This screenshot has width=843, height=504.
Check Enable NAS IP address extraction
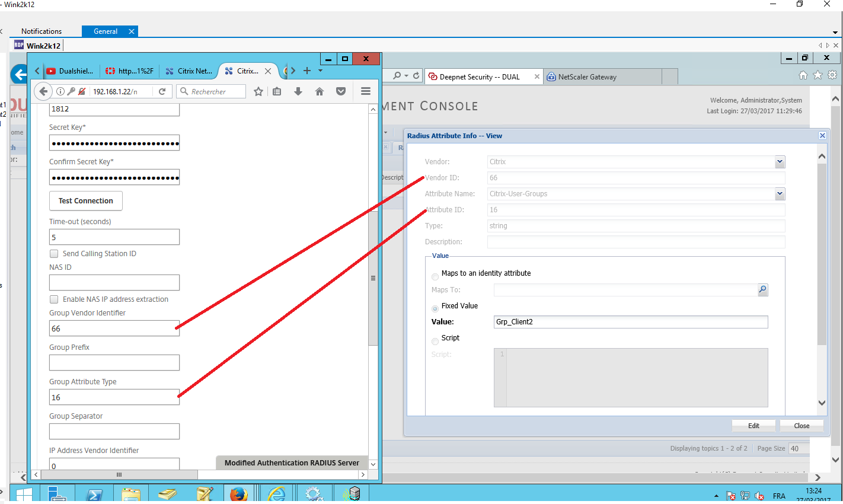[x=54, y=299]
